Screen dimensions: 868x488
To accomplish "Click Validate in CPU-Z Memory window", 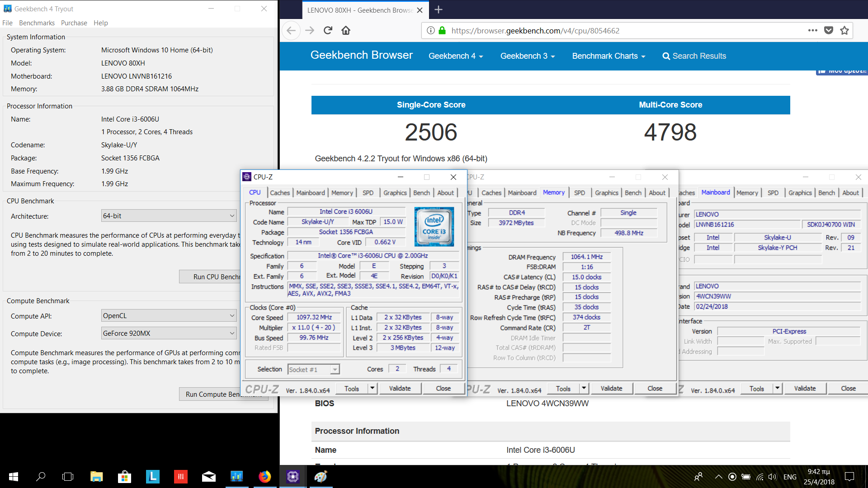I will point(612,388).
